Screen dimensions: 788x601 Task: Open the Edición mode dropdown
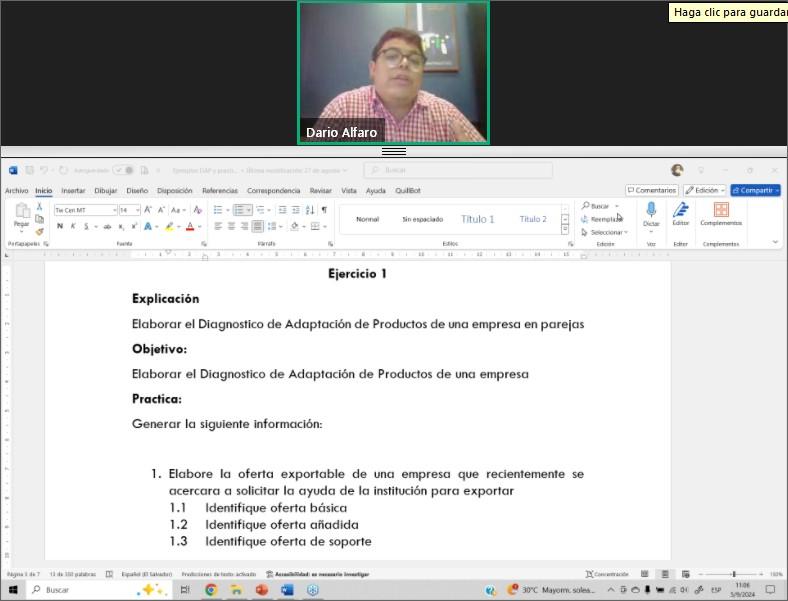coord(705,190)
